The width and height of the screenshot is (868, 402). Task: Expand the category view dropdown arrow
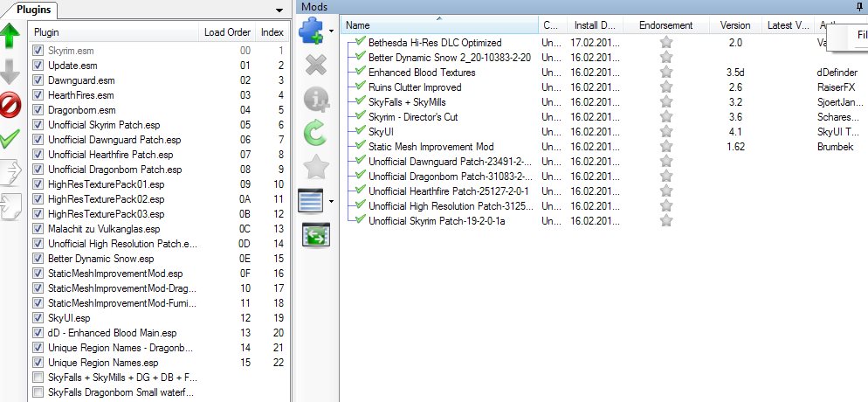[x=332, y=202]
